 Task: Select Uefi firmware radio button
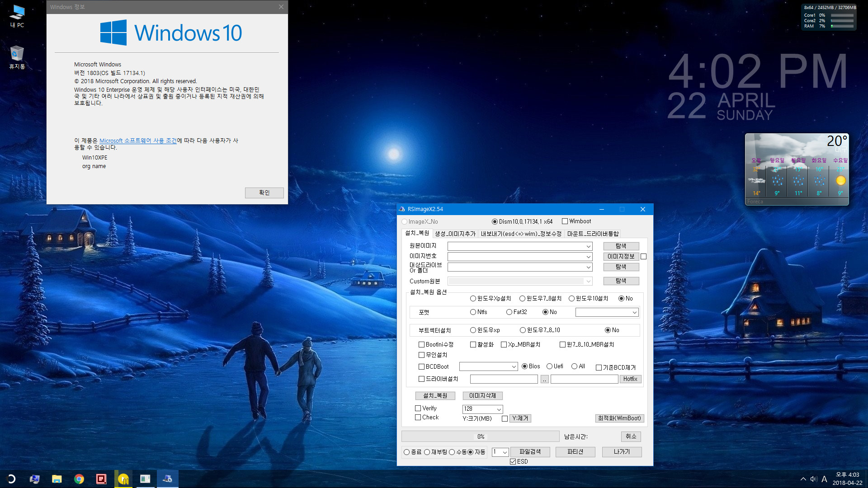(x=549, y=366)
